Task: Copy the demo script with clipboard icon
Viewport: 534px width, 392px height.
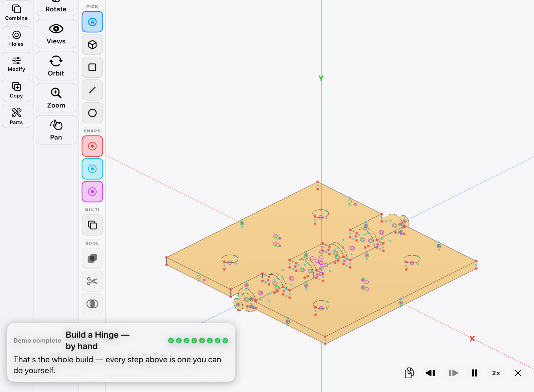Action: [409, 373]
